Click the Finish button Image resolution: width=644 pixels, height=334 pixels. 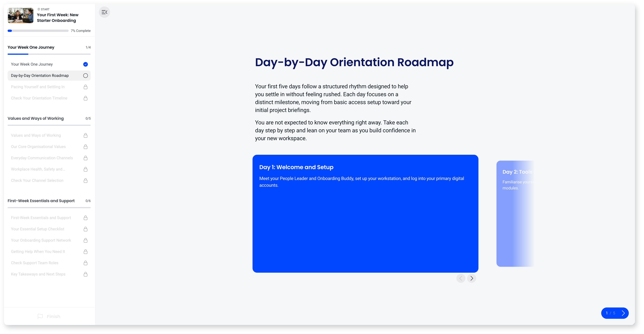49,316
